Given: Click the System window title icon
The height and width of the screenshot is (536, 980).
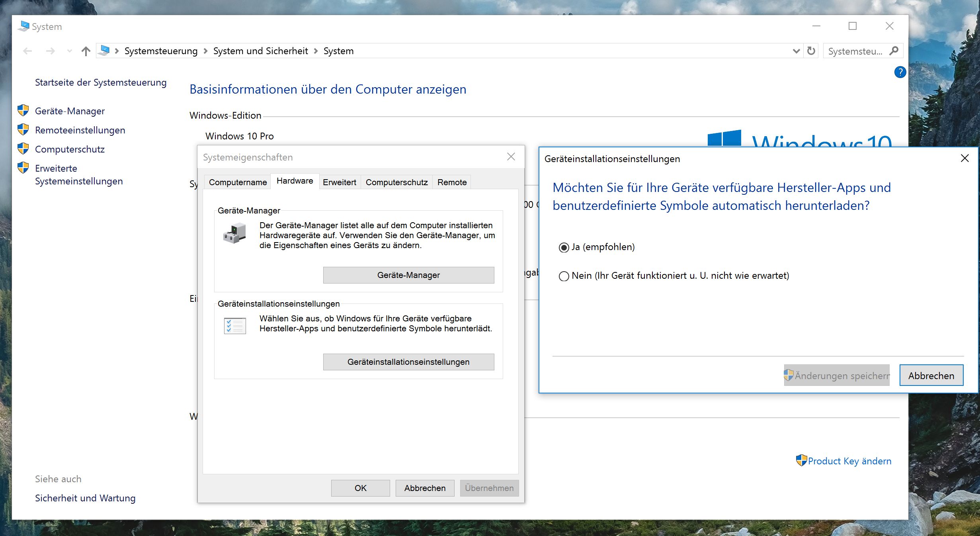Looking at the screenshot, I should click(23, 26).
